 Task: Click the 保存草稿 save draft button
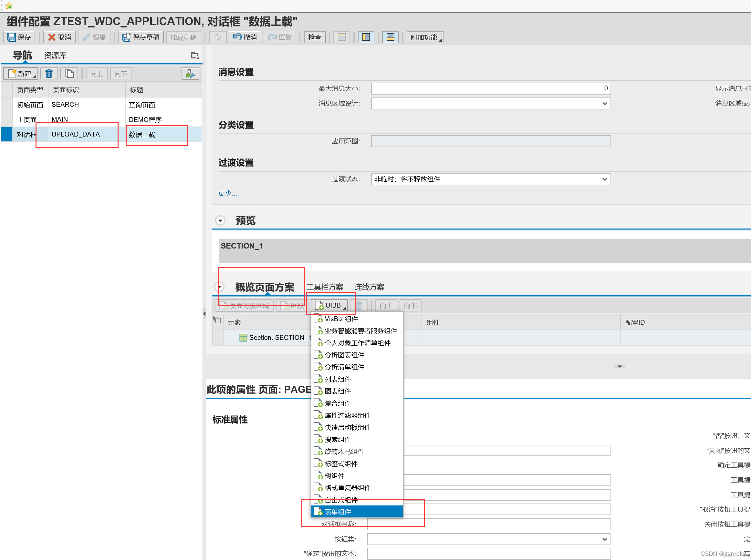pyautogui.click(x=141, y=37)
